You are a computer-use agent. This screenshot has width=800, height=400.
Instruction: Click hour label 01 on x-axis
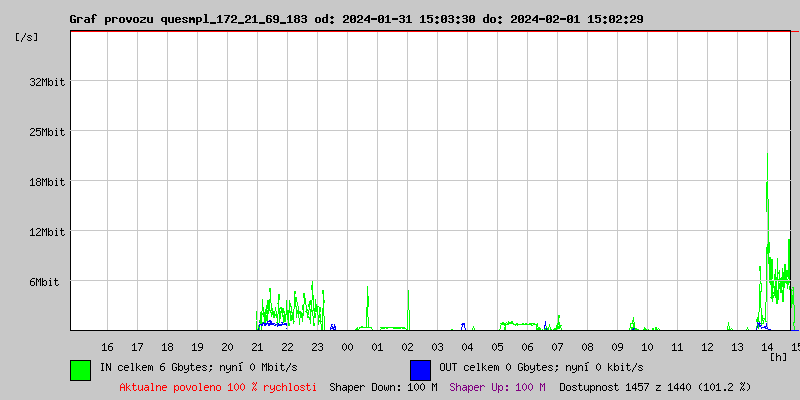377,347
